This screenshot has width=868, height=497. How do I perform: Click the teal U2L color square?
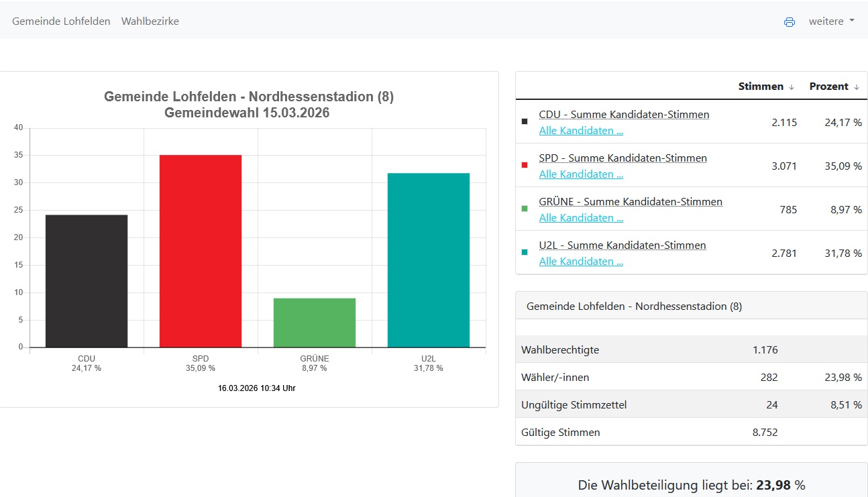click(525, 252)
